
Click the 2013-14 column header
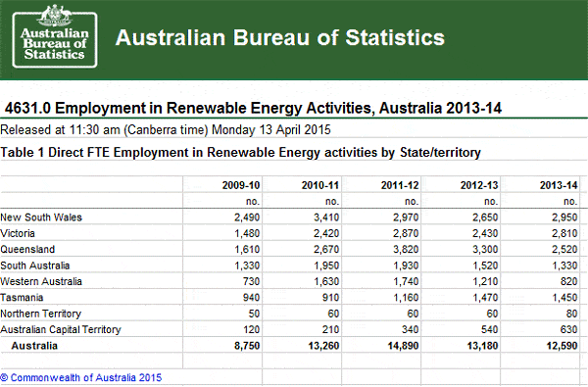(x=559, y=185)
